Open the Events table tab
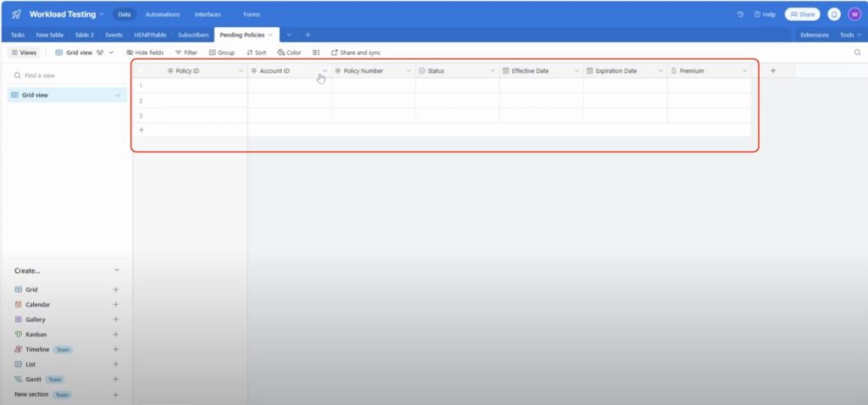 point(114,35)
